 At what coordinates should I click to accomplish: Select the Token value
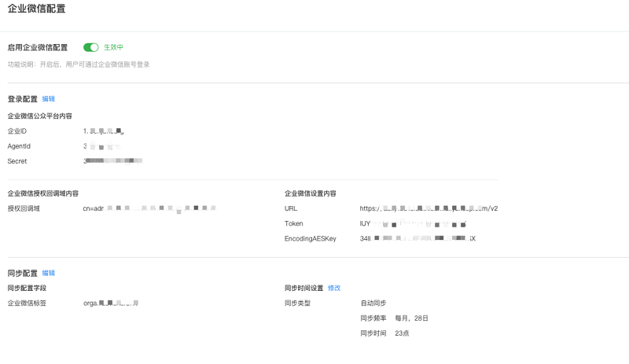[414, 224]
